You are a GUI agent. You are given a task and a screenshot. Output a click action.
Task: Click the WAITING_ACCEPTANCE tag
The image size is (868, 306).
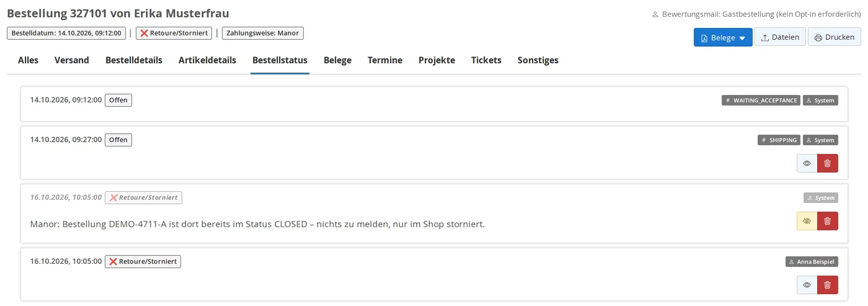pos(761,100)
